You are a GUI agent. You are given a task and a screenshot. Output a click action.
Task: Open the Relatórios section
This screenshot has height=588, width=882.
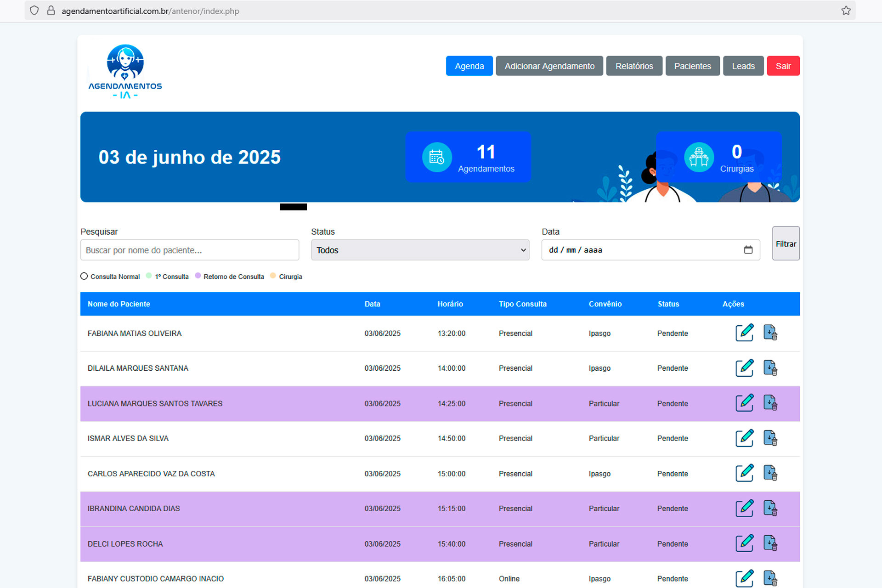[x=634, y=66]
